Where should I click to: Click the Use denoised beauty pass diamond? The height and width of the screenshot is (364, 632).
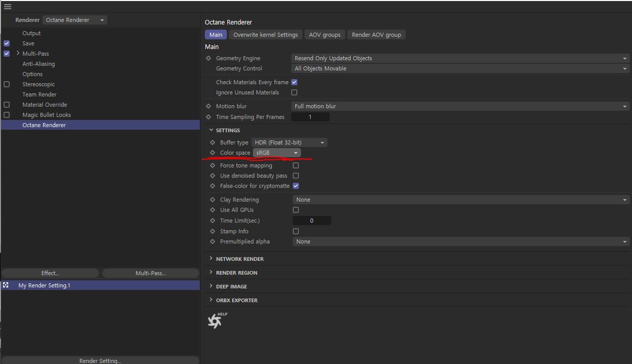[x=213, y=176]
